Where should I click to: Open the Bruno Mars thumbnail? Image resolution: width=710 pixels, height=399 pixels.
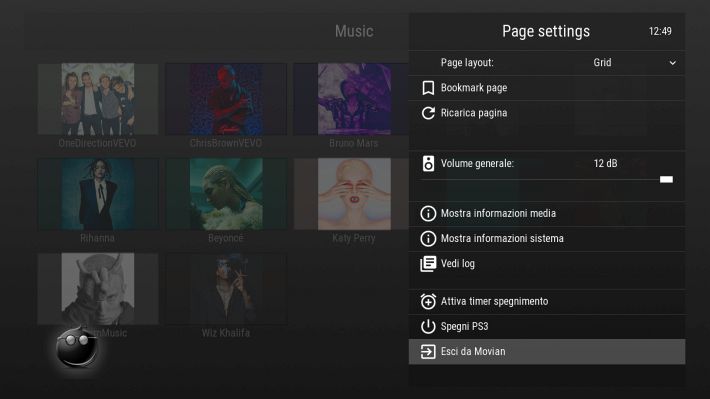(x=351, y=99)
